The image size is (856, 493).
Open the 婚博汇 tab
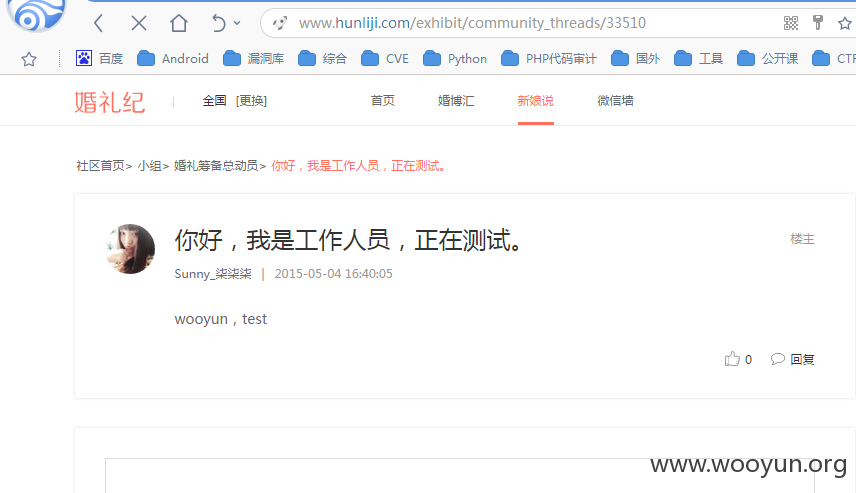(456, 100)
